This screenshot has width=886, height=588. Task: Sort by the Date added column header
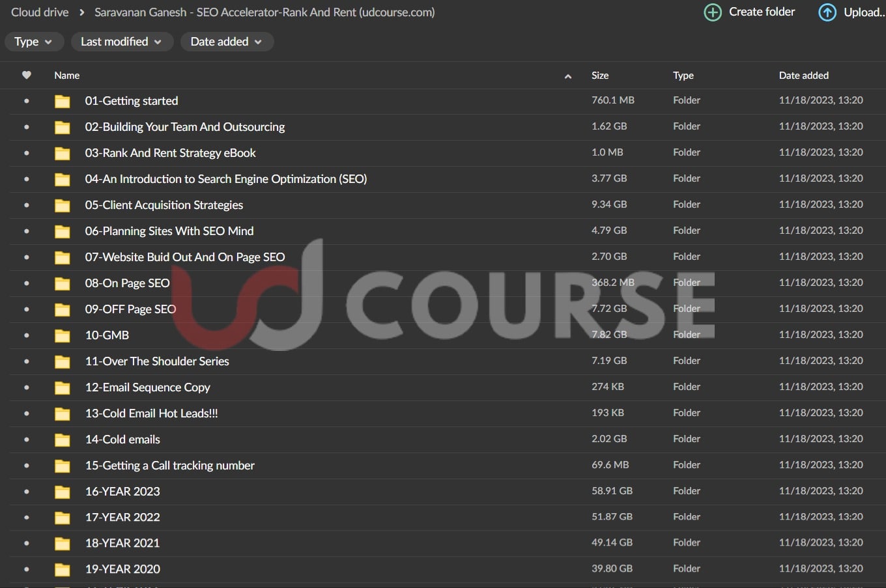point(803,76)
